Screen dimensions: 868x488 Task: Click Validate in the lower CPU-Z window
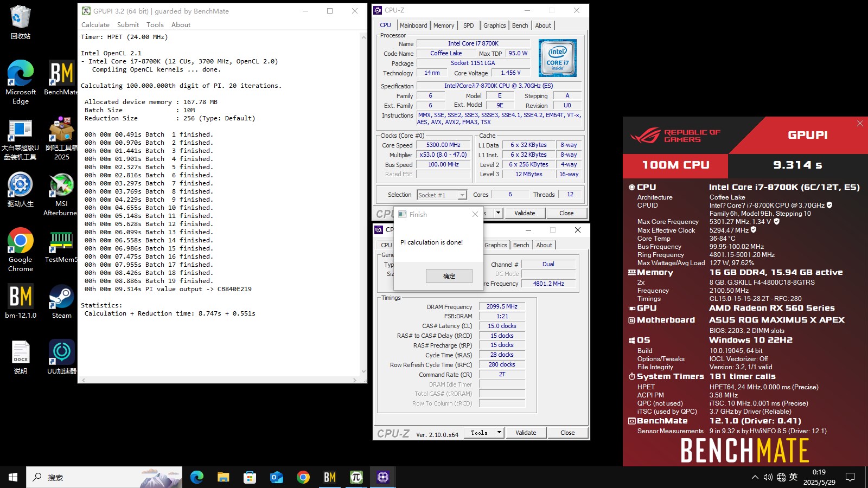click(526, 433)
